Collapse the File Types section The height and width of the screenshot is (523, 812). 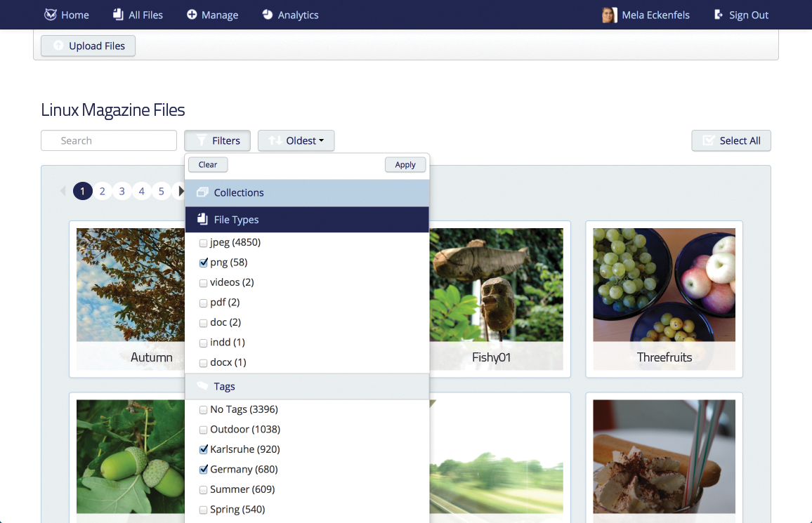(x=307, y=219)
